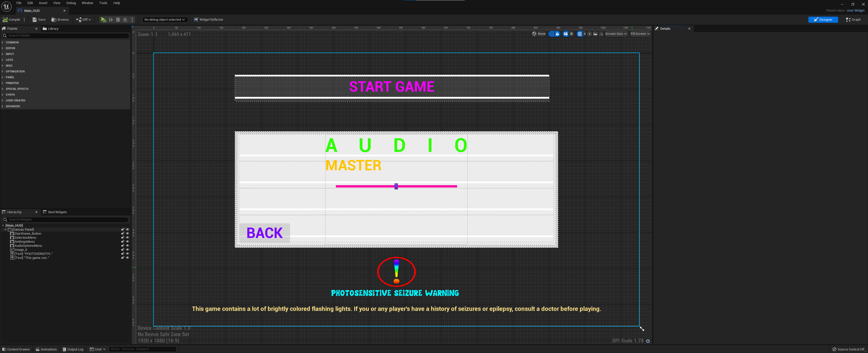Click the magenta Master volume slider handle
868x353 pixels.
click(396, 186)
